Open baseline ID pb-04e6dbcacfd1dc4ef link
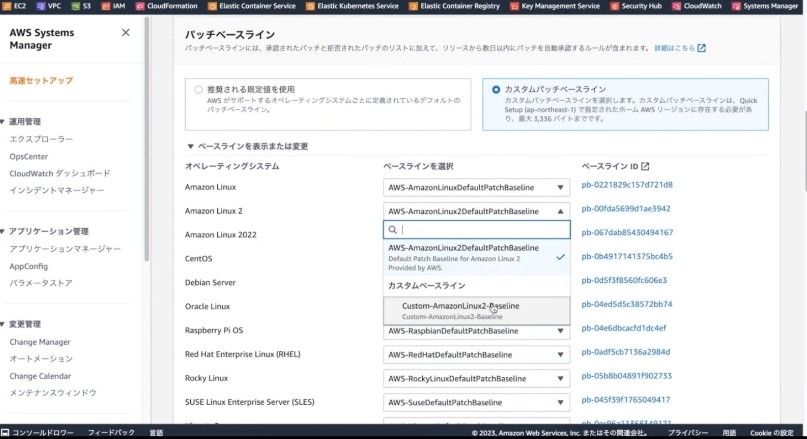Screen dimensions: 807x439 [x=623, y=328]
